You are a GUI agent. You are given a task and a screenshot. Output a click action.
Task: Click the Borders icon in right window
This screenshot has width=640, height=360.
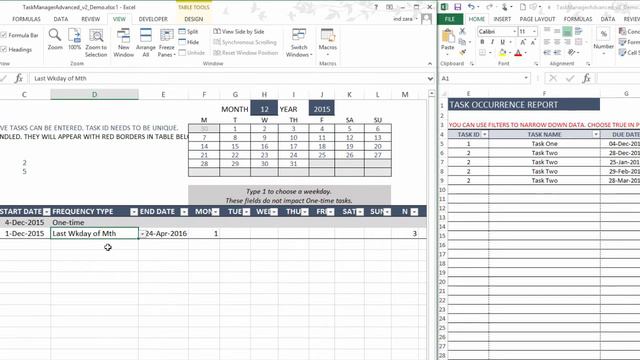[x=482, y=53]
